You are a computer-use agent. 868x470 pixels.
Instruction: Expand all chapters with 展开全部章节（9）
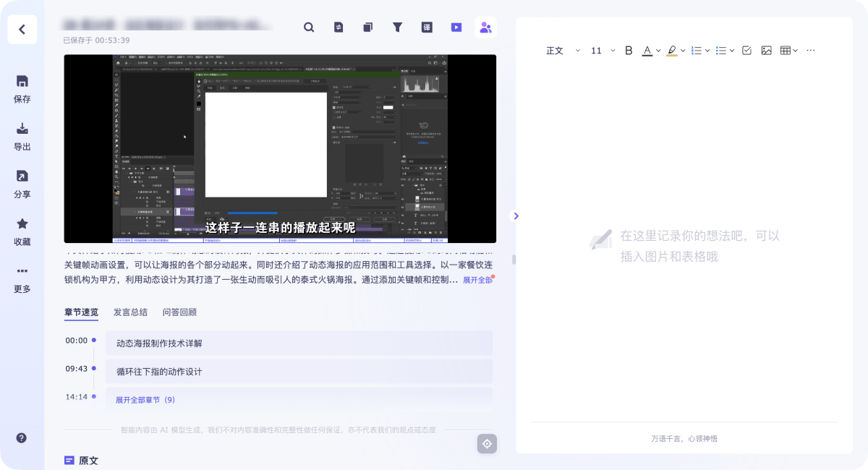[x=145, y=399]
